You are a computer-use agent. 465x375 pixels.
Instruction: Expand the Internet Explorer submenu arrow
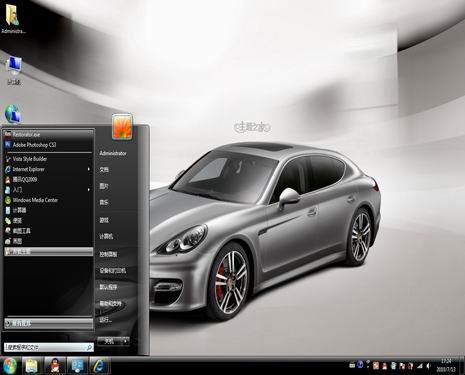click(x=89, y=169)
